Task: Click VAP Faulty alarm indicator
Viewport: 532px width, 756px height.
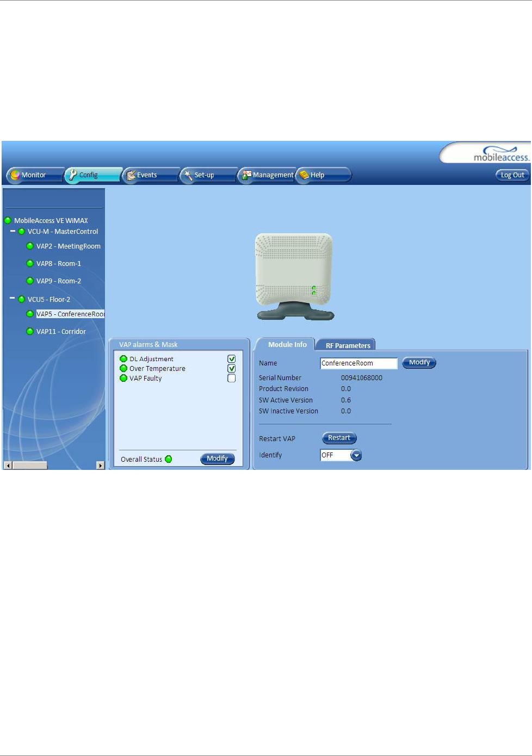Action: [123, 379]
